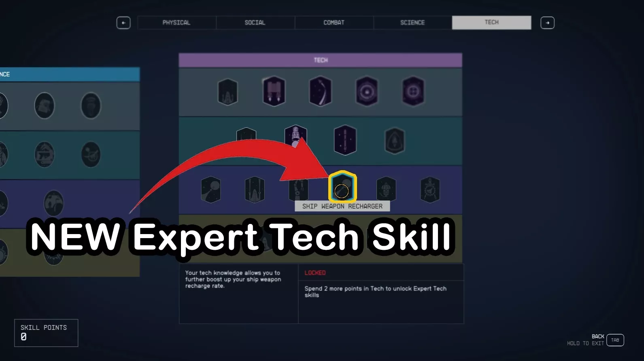Click the purple TECH tree header

coord(321,60)
